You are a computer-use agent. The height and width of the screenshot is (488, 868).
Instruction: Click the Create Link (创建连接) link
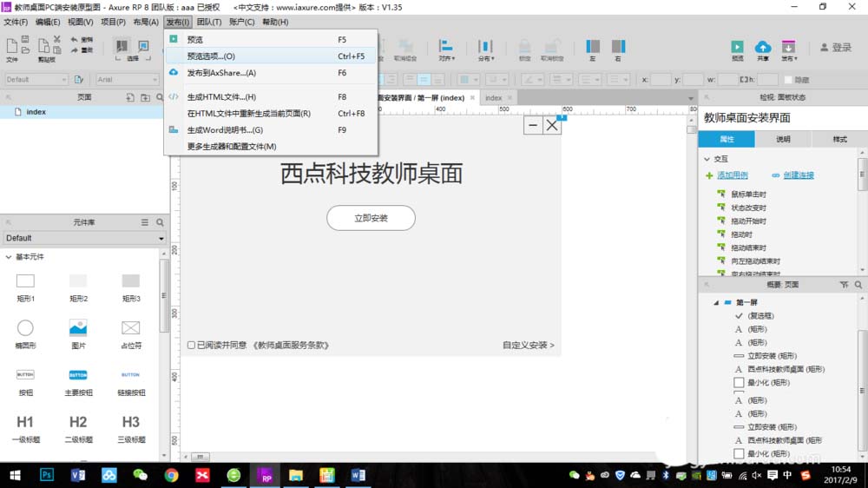pyautogui.click(x=799, y=175)
